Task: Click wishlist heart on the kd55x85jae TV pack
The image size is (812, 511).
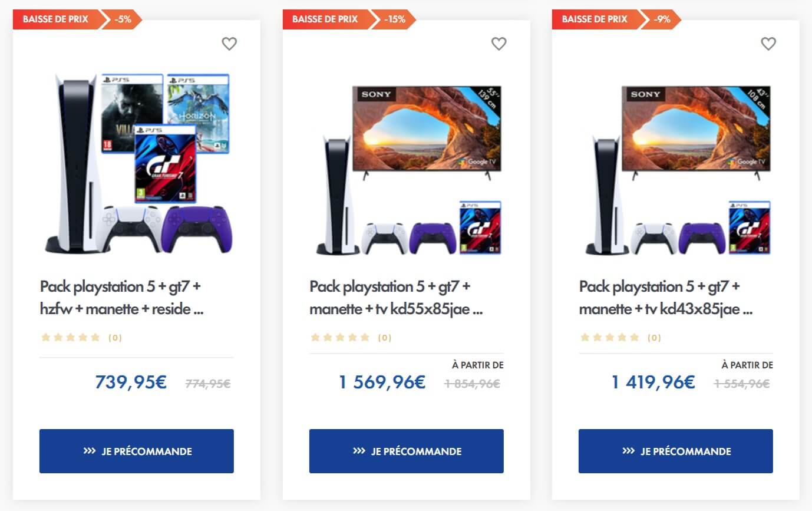Action: 499,44
